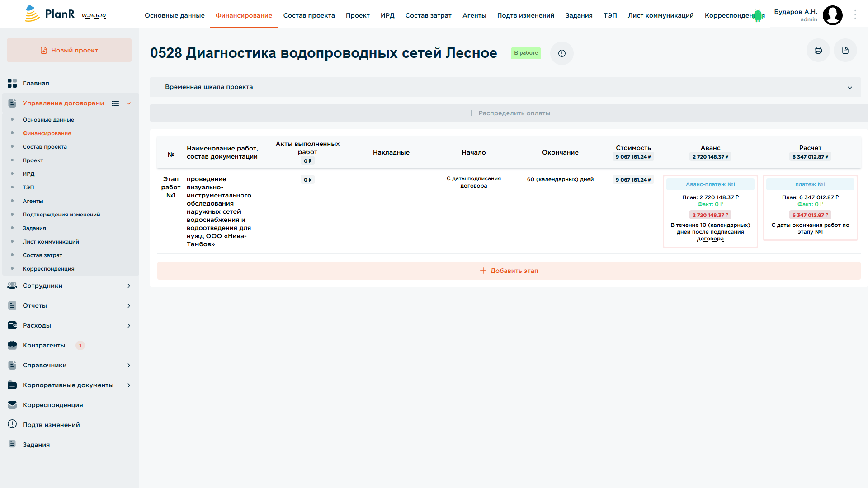Click the Справочники document icon
The height and width of the screenshot is (488, 868).
pos(12,365)
